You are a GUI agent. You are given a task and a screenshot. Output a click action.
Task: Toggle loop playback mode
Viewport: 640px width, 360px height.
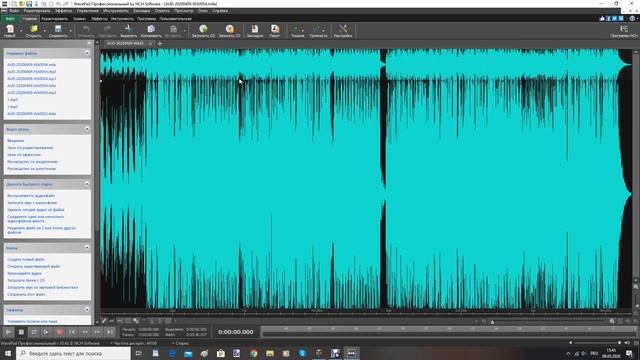point(34,332)
